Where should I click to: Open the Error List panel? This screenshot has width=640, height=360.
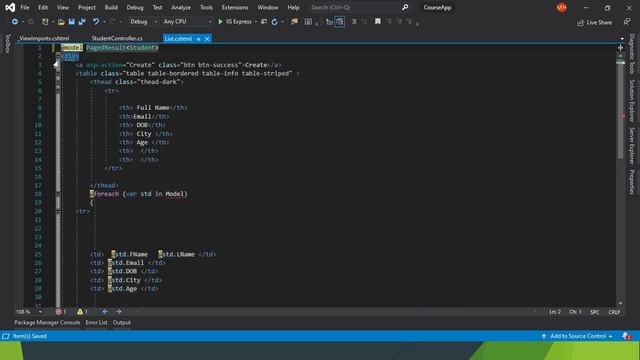pos(96,322)
